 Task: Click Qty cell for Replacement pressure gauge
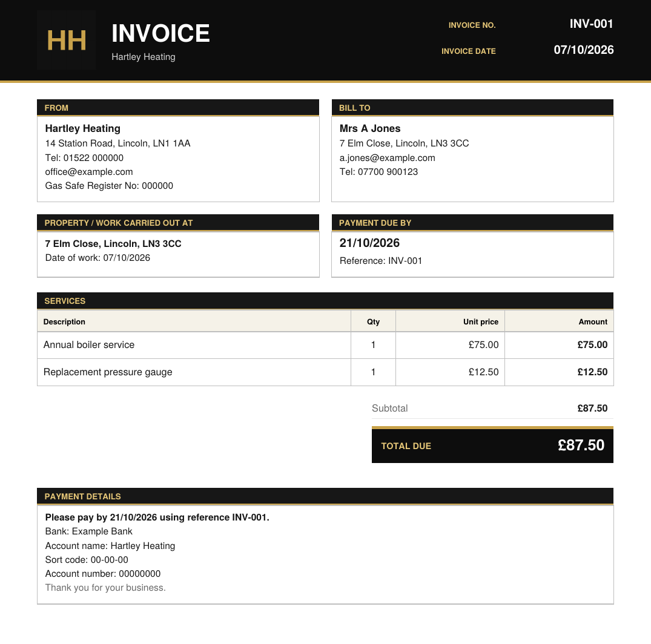[x=373, y=372]
